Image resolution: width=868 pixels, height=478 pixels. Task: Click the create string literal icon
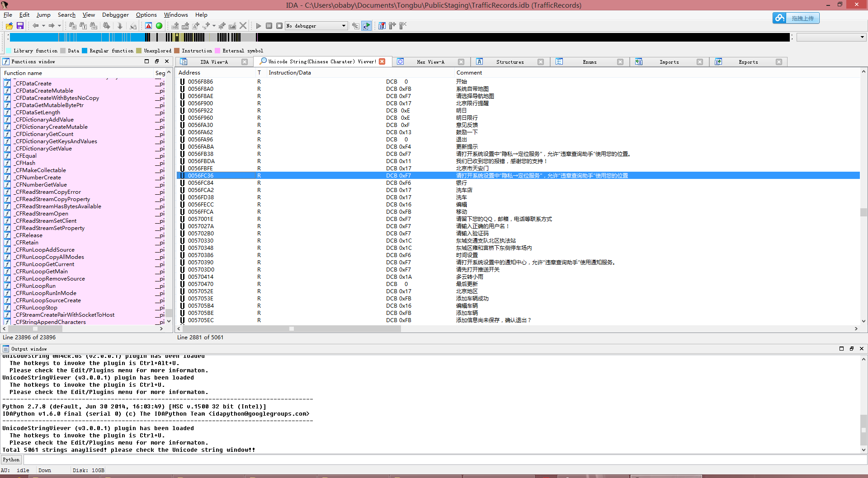pyautogui.click(x=196, y=26)
